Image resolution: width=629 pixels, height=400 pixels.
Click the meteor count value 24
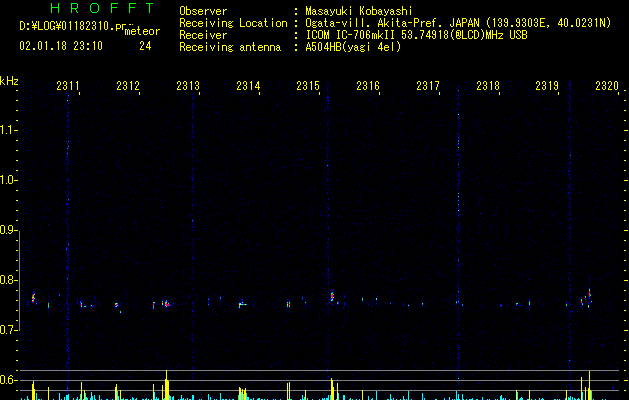145,46
